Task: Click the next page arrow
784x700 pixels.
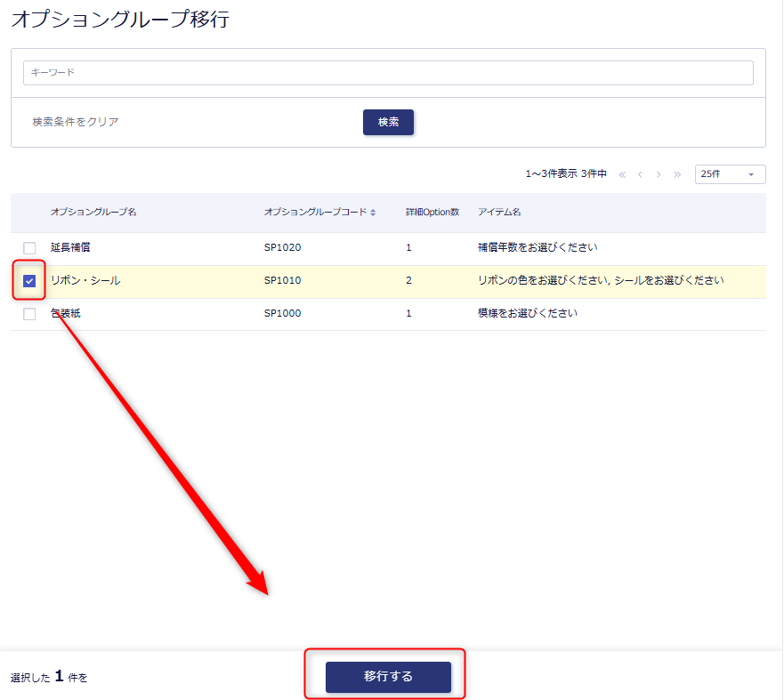Action: [659, 174]
